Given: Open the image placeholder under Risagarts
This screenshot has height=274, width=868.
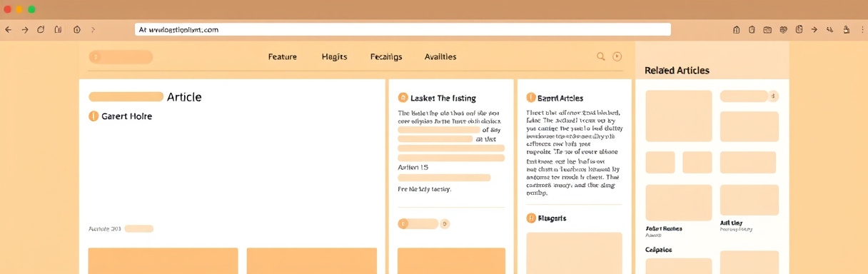Looking at the screenshot, I should tap(574, 253).
